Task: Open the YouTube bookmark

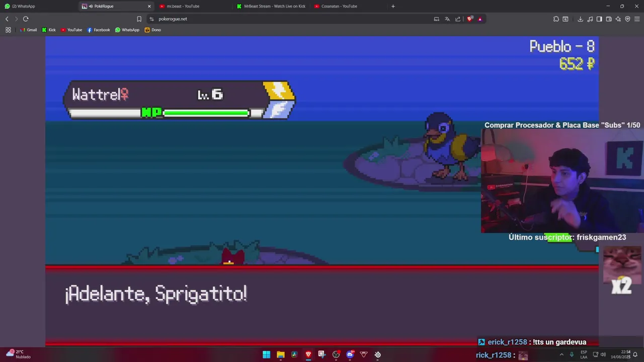Action: 71,30
